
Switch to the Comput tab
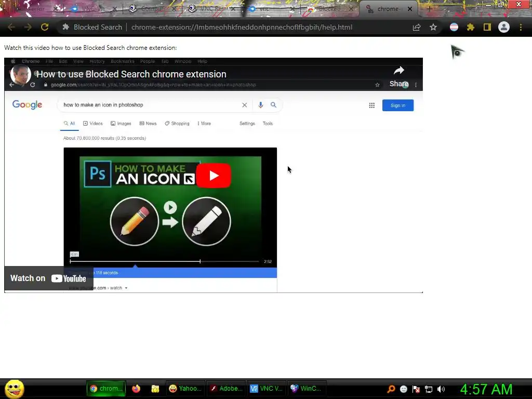pyautogui.click(x=151, y=9)
